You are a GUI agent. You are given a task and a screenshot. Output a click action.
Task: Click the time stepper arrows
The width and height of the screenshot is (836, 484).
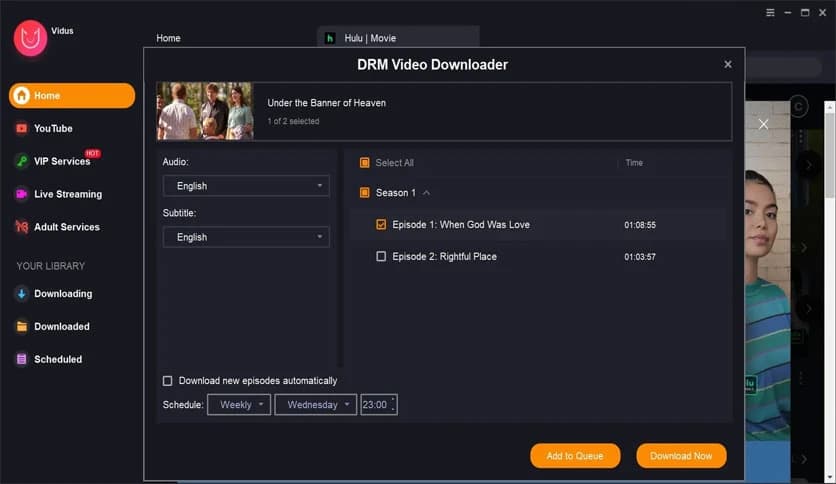click(393, 405)
